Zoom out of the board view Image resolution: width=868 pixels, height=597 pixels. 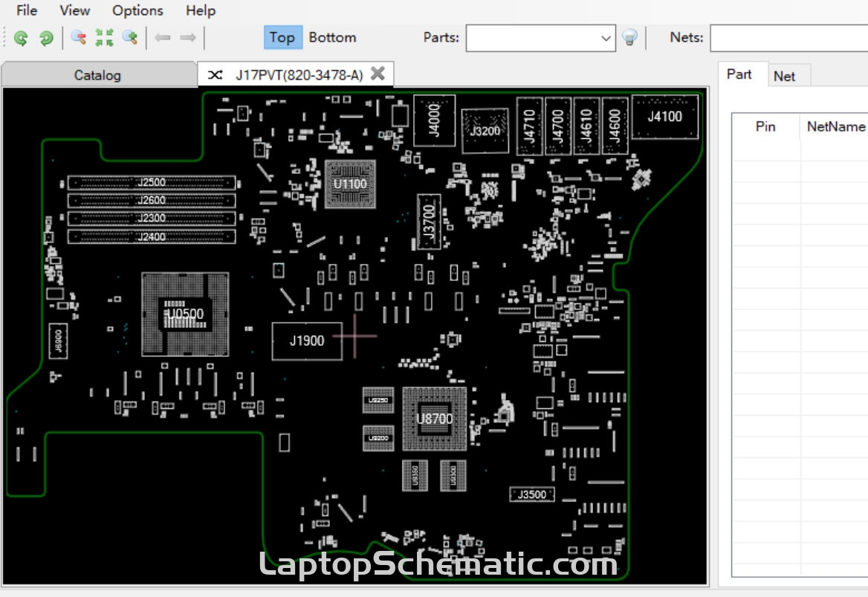(78, 38)
